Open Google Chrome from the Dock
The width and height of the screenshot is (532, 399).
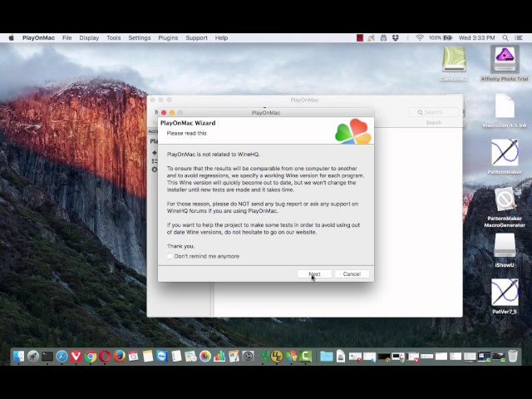click(x=91, y=357)
